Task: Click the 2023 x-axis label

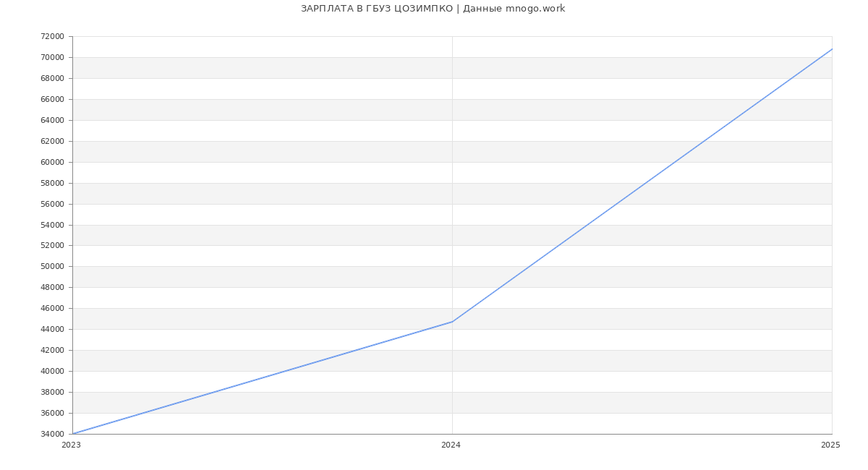Action: pyautogui.click(x=71, y=445)
